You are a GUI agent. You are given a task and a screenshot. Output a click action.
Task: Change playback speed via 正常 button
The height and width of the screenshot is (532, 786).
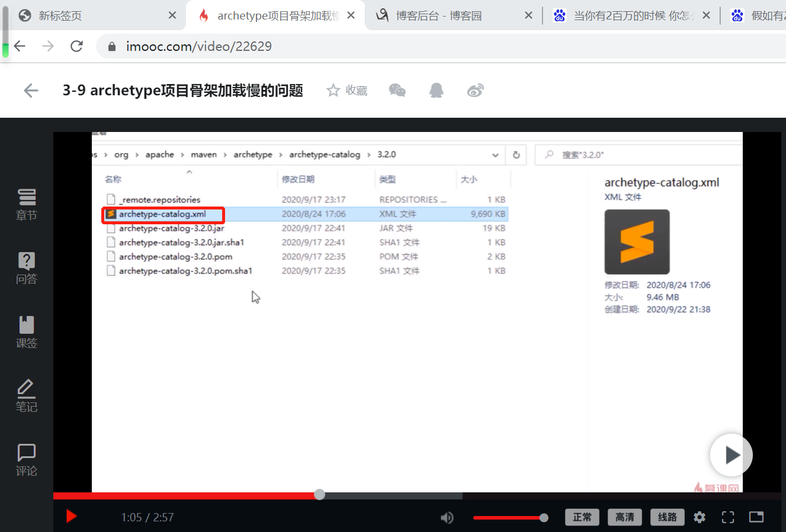pos(582,517)
